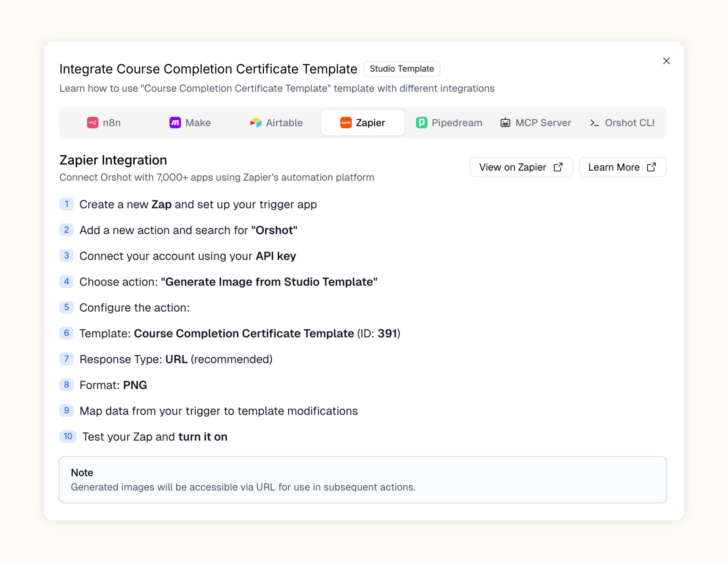Click 'Map data from your trigger' step
This screenshot has width=728, height=563.
[x=219, y=411]
